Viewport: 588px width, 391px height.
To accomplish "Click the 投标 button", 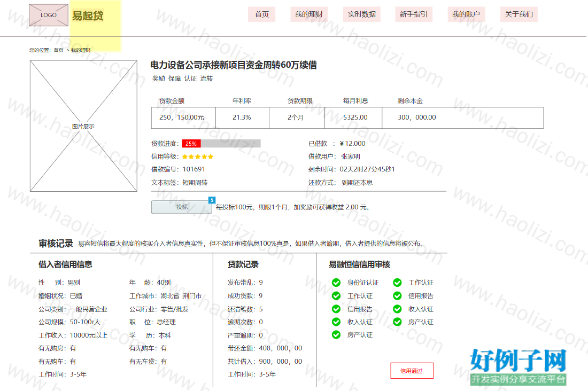I will click(x=182, y=207).
